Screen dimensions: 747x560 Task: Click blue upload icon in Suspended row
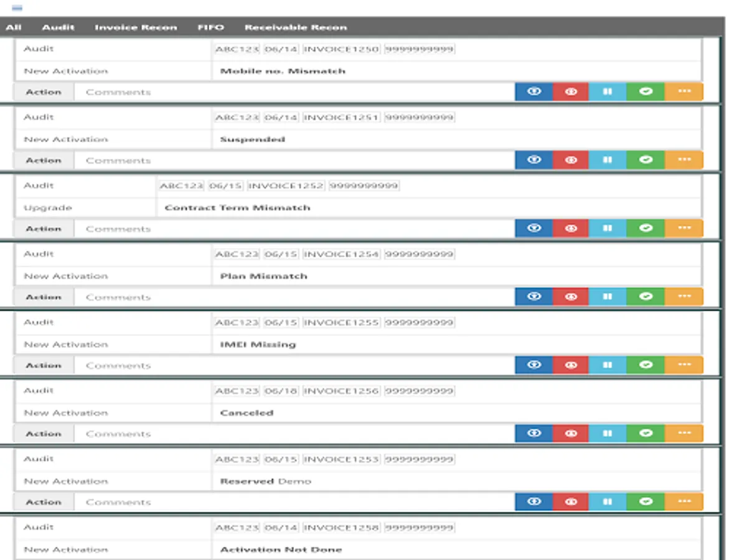pyautogui.click(x=533, y=160)
